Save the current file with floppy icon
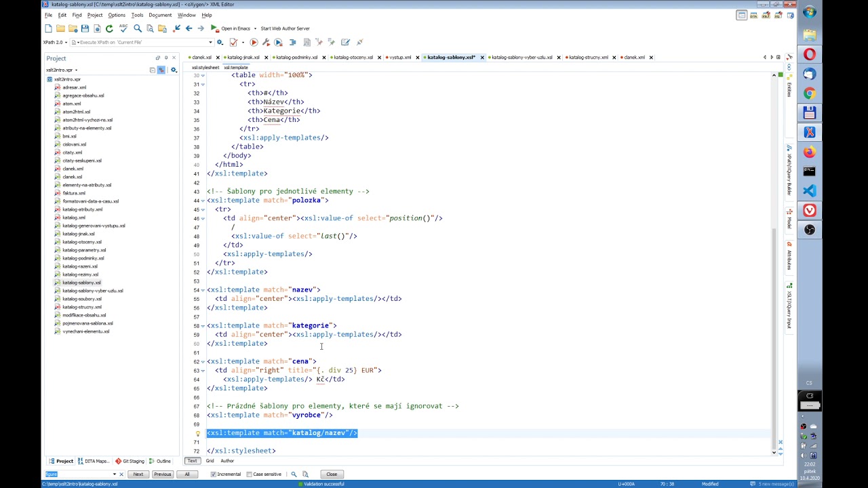 85,28
